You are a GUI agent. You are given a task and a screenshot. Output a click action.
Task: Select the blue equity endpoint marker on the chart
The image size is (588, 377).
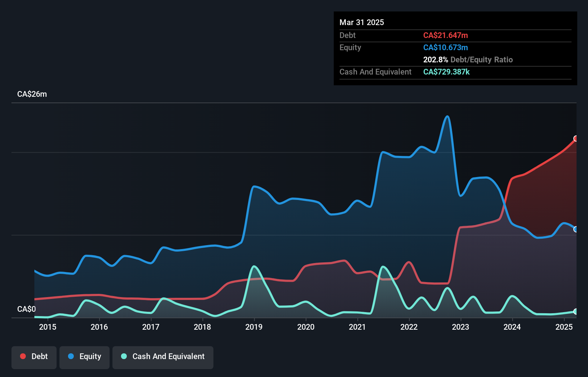576,229
